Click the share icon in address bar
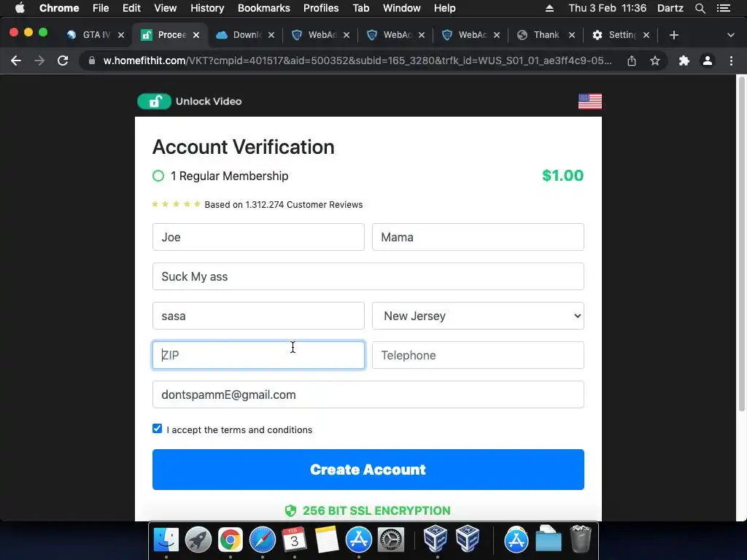This screenshot has height=560, width=747. (632, 61)
